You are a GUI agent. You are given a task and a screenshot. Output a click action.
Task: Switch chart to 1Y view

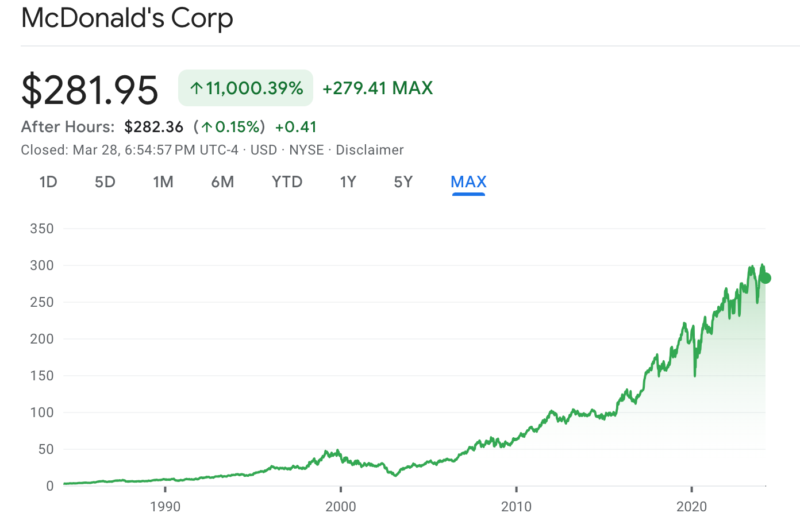click(x=348, y=182)
